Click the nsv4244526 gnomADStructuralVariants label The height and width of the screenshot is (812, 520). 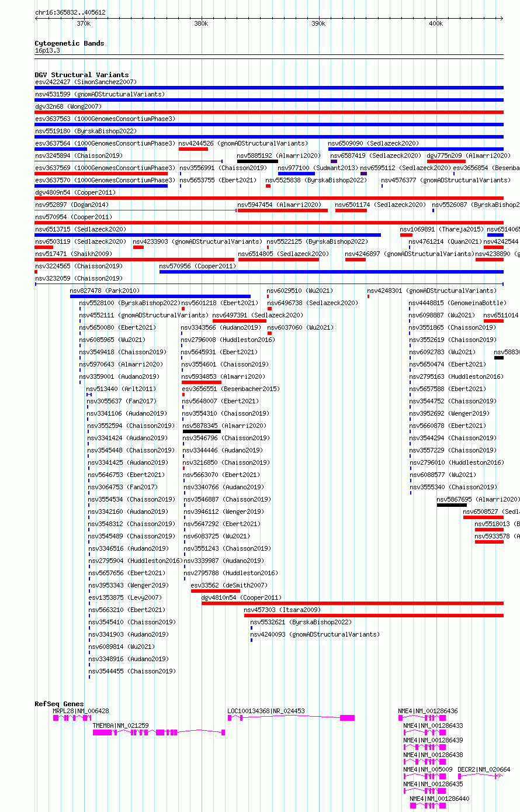(243, 143)
